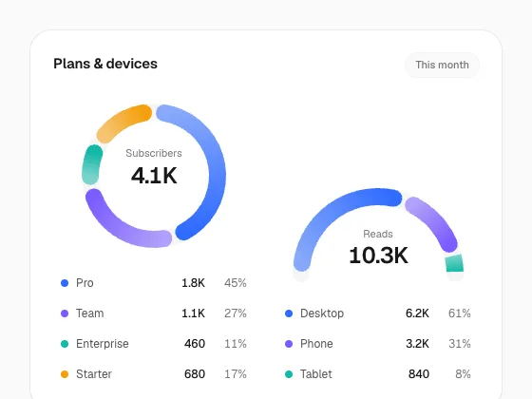Click the "17%" share for Starter
The height and width of the screenshot is (399, 532).
pyautogui.click(x=236, y=374)
